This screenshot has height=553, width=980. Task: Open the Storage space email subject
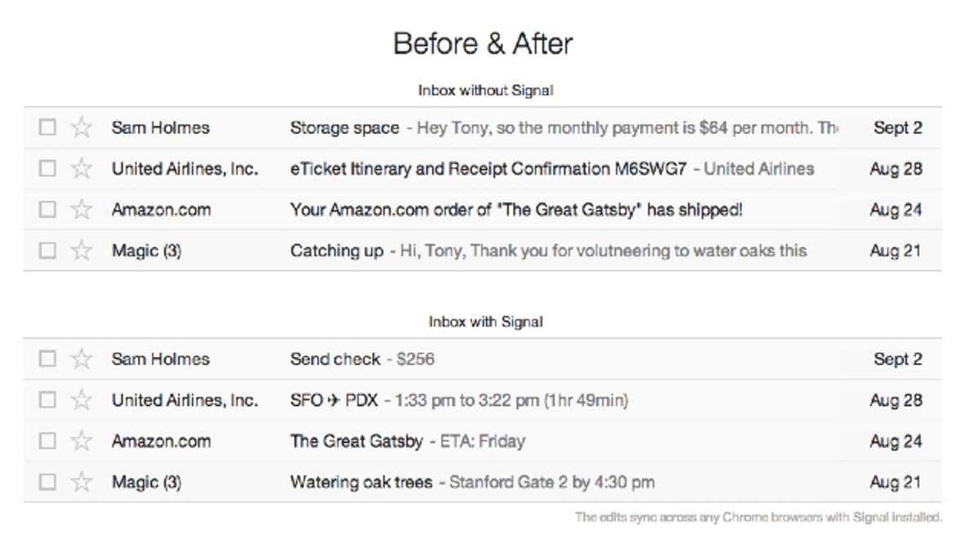coord(345,128)
